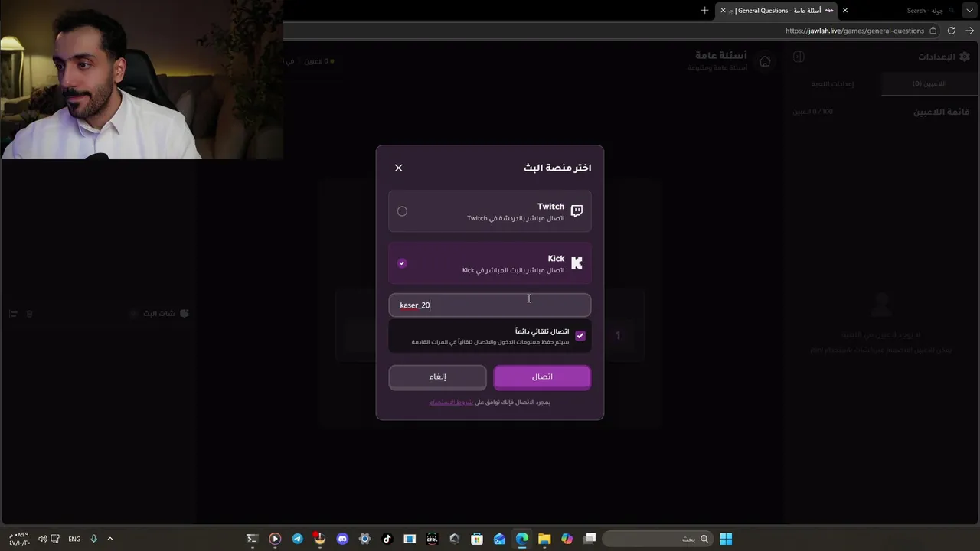
Task: Switch to إعدادات اللعبة tab
Action: (833, 83)
